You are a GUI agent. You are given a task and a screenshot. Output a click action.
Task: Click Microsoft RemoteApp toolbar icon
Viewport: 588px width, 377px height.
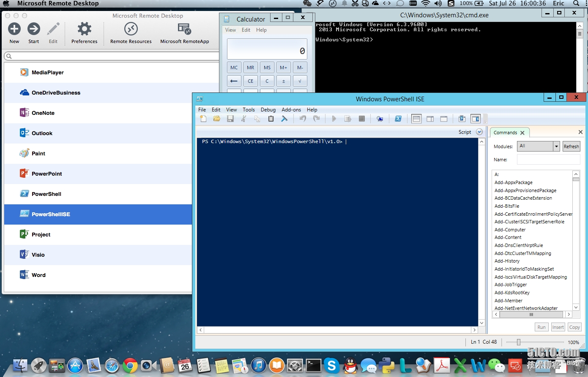pyautogui.click(x=185, y=33)
